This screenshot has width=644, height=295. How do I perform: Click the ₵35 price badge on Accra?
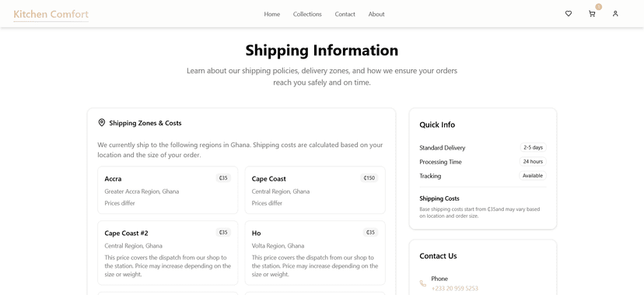[x=223, y=178]
